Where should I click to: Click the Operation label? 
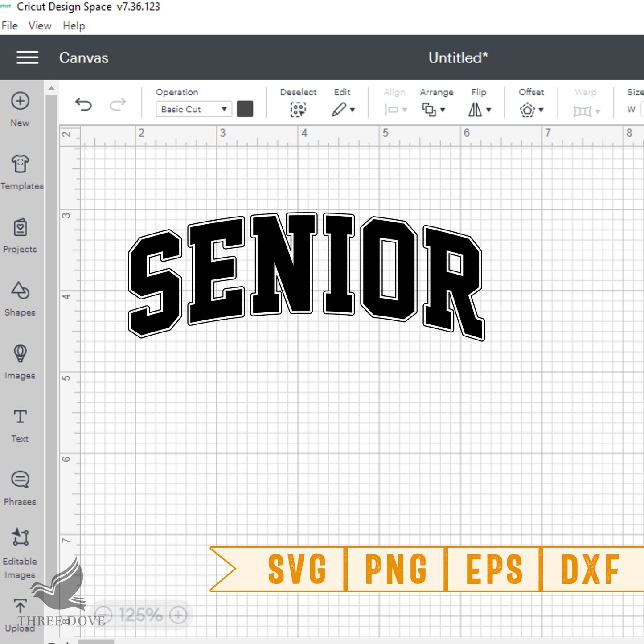177,92
